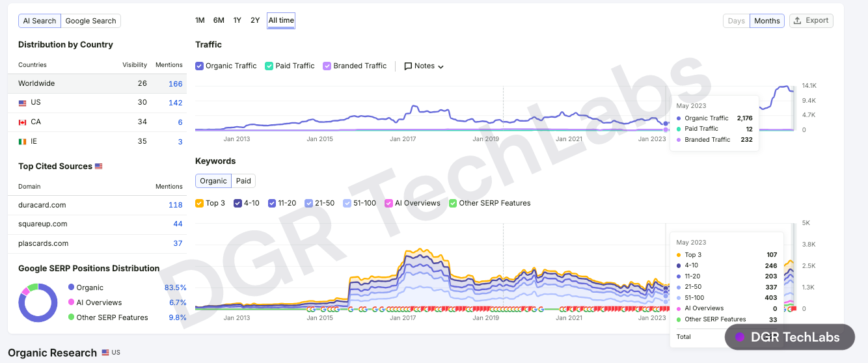868x363 pixels.
Task: Click the Domain column header
Action: coord(29,187)
